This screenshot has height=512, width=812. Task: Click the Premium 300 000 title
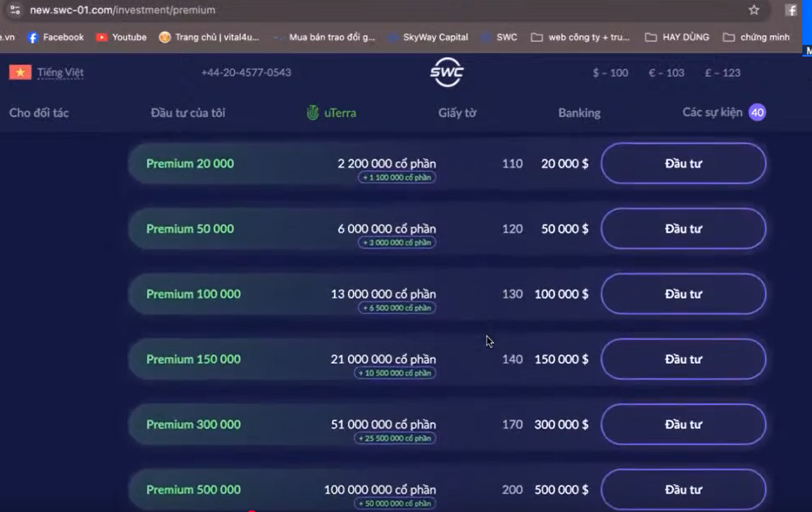(x=193, y=424)
